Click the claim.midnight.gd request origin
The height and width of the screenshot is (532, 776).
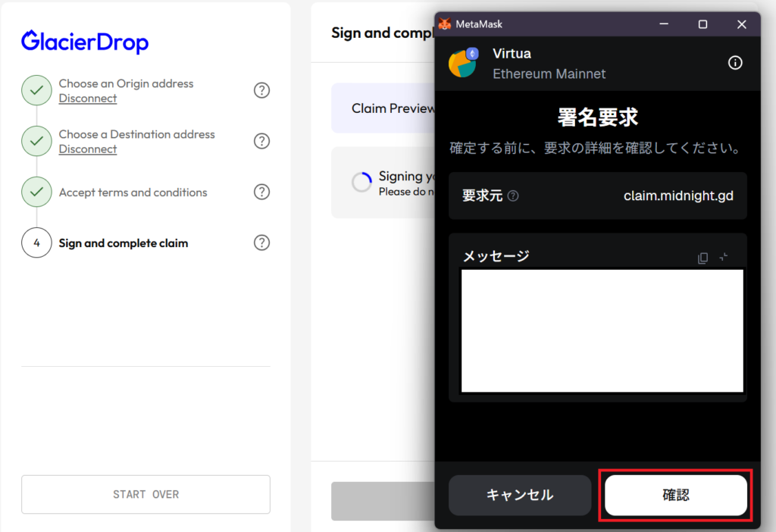pyautogui.click(x=678, y=196)
